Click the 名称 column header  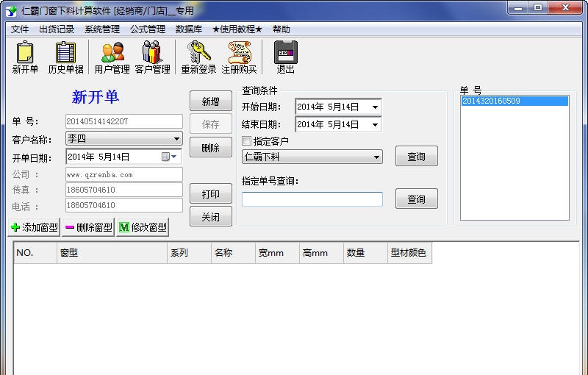[x=233, y=253]
